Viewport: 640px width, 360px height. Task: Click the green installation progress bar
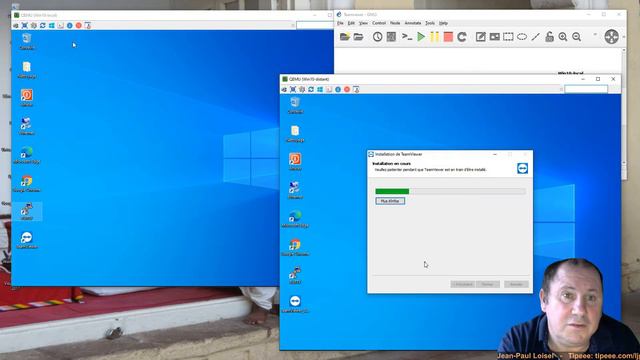451,191
